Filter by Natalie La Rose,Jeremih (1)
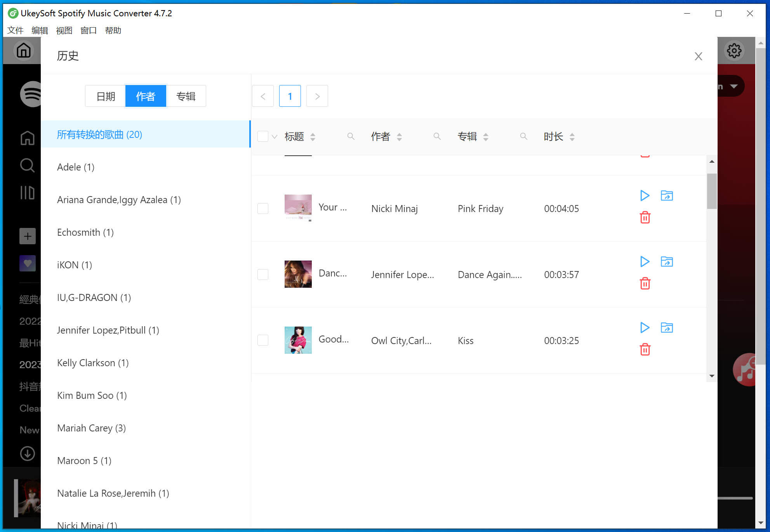Image resolution: width=770 pixels, height=532 pixels. 146,493
